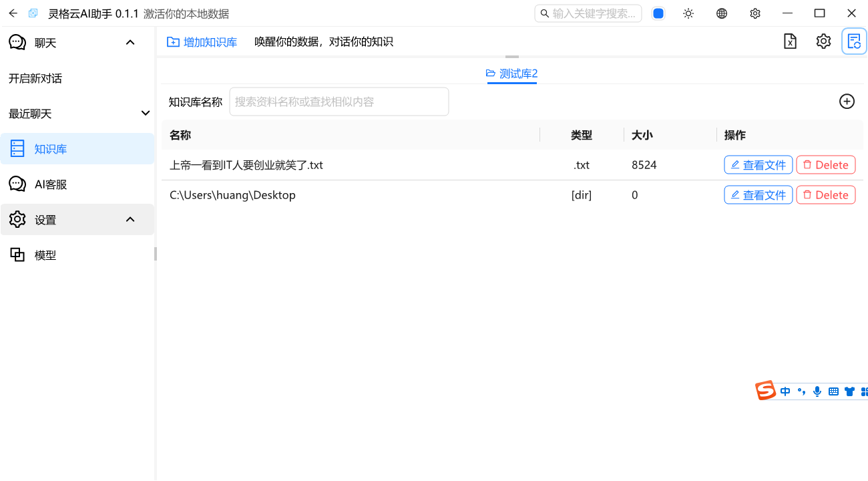Click the sidebar splitter handle
Screen dimensions: 868x481
156,254
